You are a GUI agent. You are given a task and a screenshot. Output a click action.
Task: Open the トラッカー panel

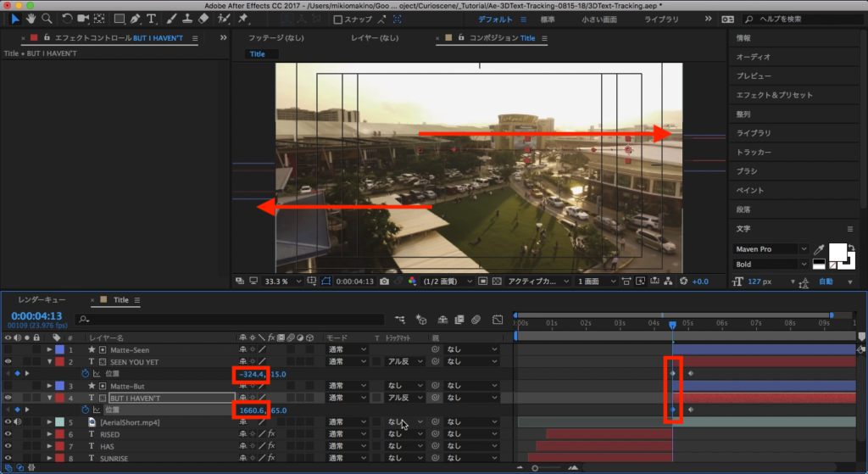click(754, 153)
